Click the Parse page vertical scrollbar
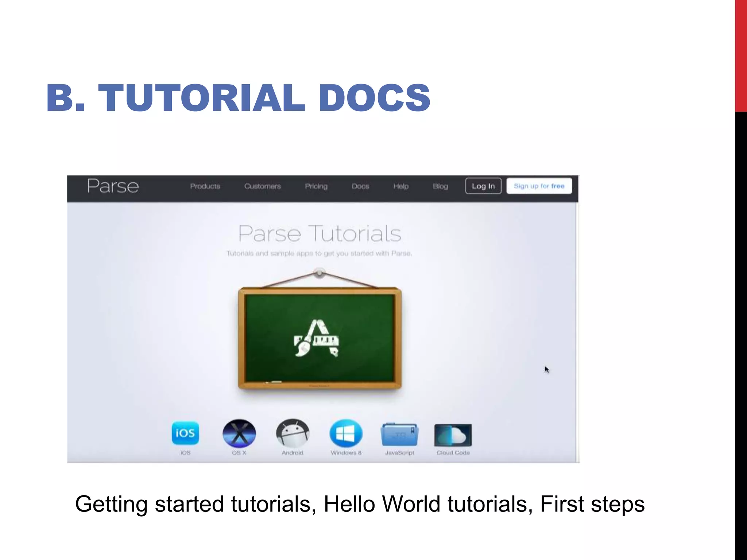The image size is (747, 560). [x=577, y=332]
